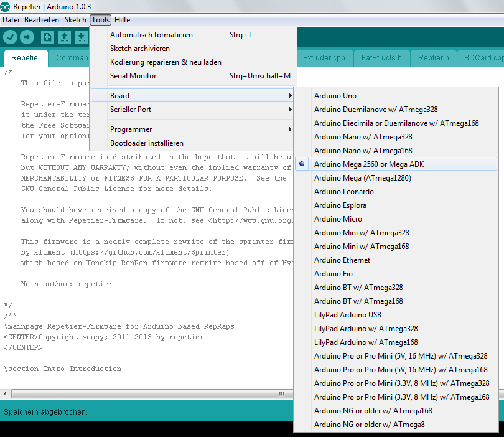Click the Verify checkmark icon
Screen dimensions: 504x437
pos(10,37)
